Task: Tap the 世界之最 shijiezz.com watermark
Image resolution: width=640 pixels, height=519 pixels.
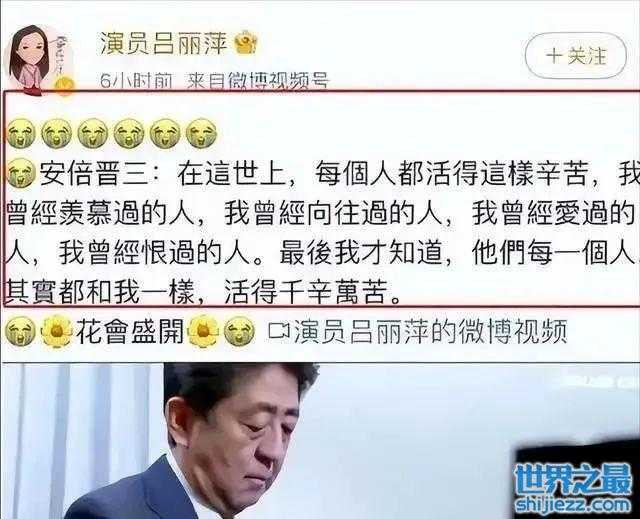Action: click(x=573, y=488)
